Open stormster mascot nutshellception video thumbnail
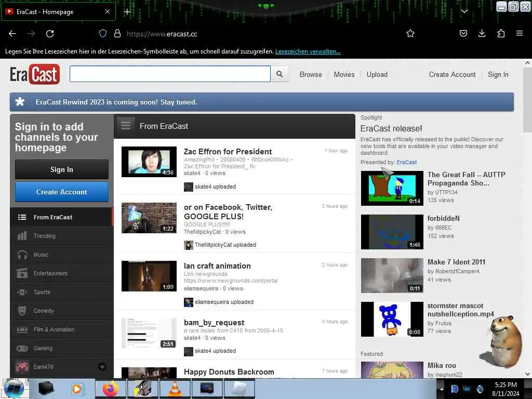Image resolution: width=532 pixels, height=399 pixels. click(x=392, y=320)
